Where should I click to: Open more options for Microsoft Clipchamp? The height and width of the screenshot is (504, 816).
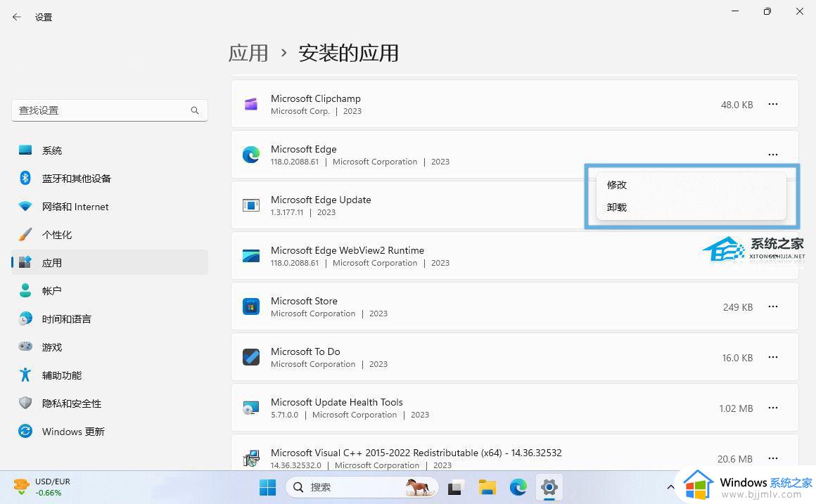click(x=773, y=104)
